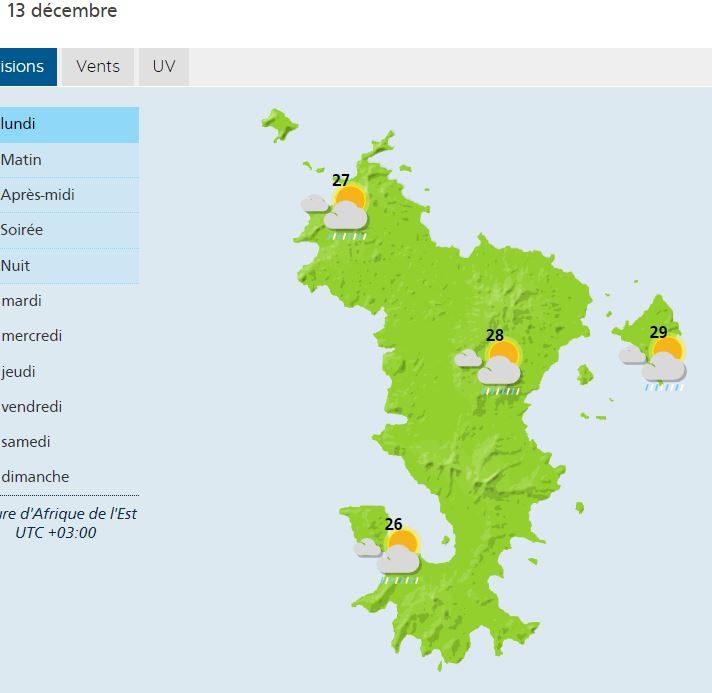The width and height of the screenshot is (712, 693).
Task: Show the Nuit forecast
Action: [x=69, y=266]
